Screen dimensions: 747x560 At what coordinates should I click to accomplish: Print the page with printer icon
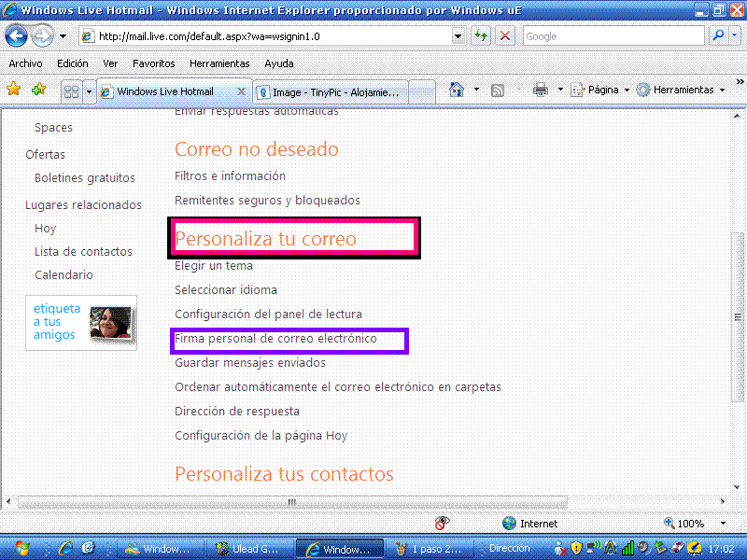(541, 89)
